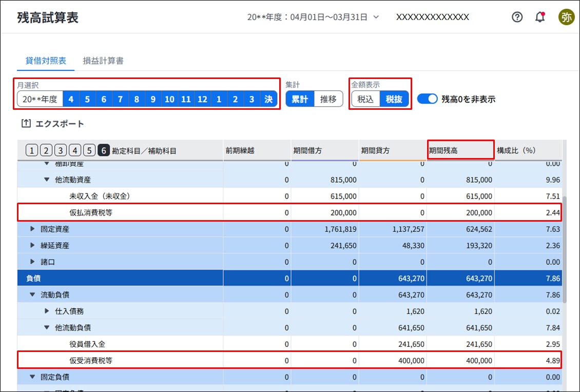Select 決 closing period button
Screen dimensions: 580x392
click(x=268, y=99)
